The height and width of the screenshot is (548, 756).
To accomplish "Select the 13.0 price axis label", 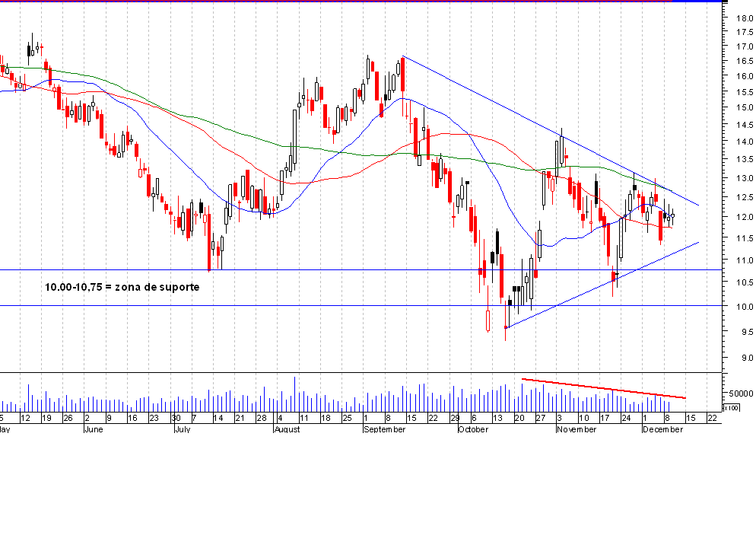I will 745,179.
